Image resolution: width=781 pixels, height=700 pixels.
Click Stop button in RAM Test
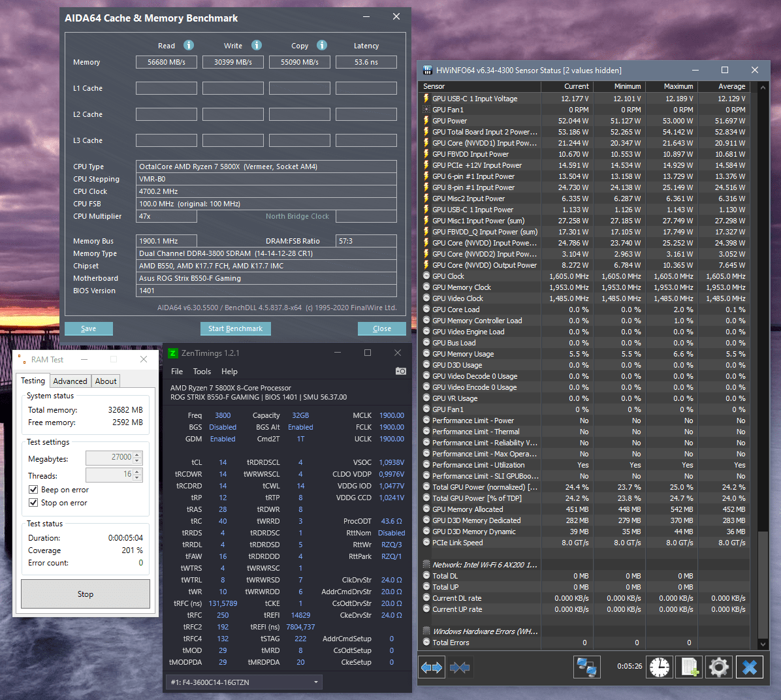pyautogui.click(x=85, y=594)
